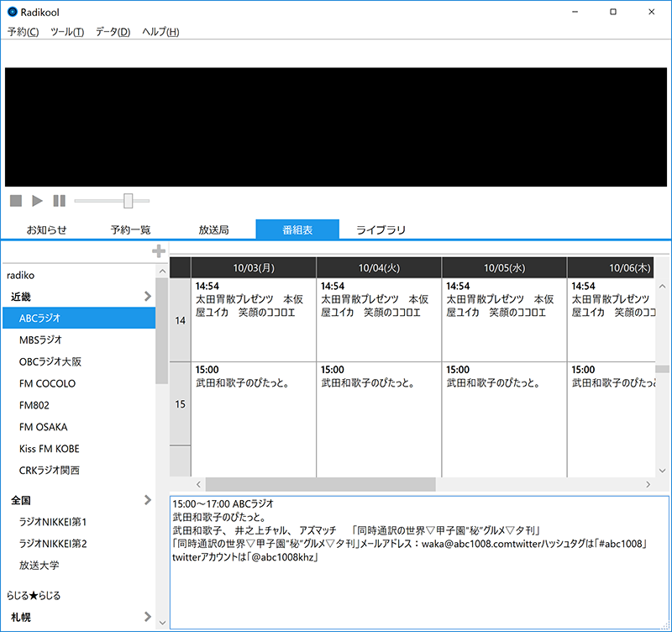Switch to the 放送局 tab
Screen dimensions: 672x632
[214, 229]
